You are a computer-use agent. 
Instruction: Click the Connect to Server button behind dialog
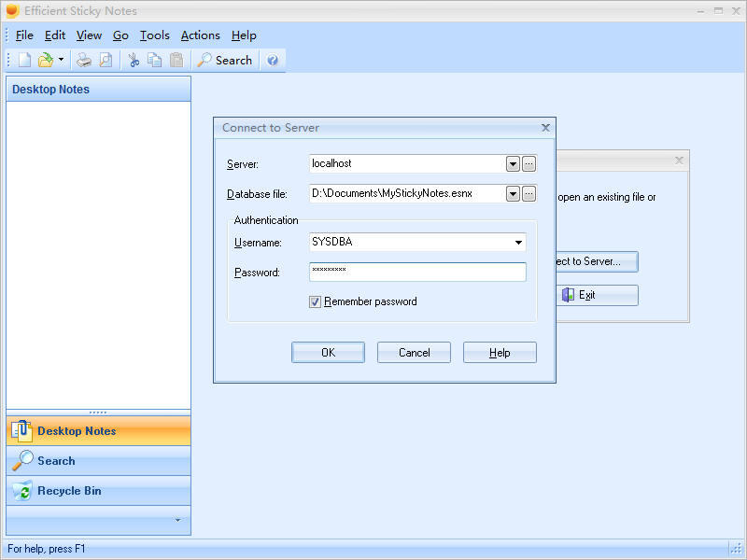pyautogui.click(x=598, y=261)
